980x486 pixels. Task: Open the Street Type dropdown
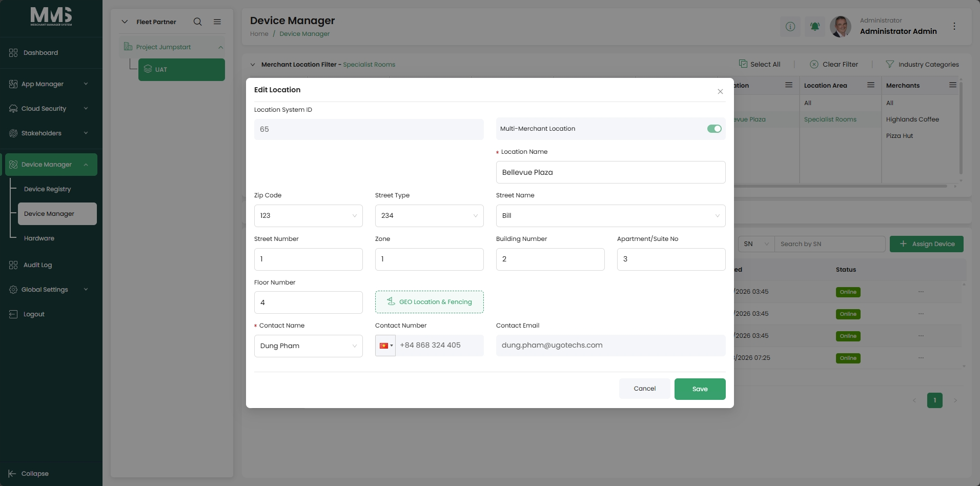(x=430, y=216)
